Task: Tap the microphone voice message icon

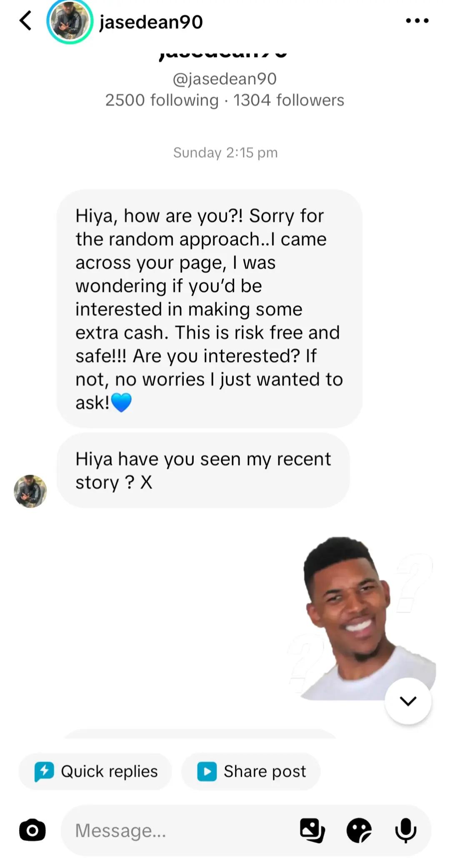Action: 405,830
